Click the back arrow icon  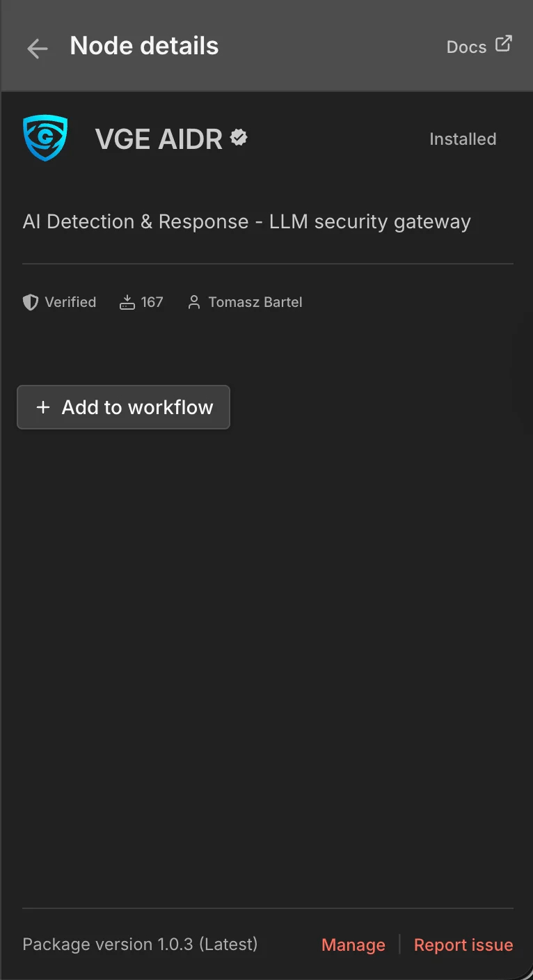point(37,48)
